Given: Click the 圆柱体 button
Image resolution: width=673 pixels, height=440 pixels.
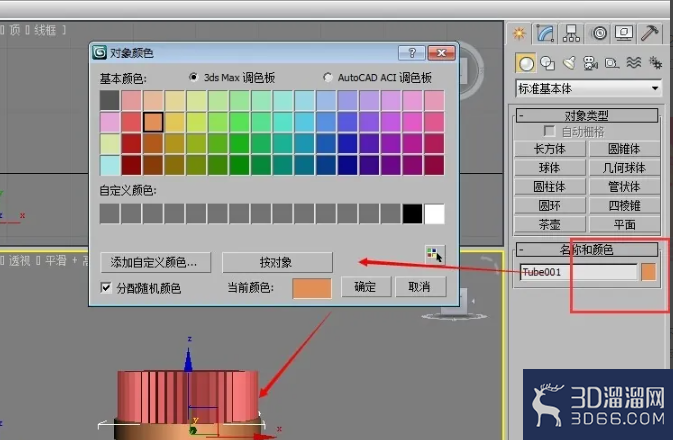Looking at the screenshot, I should click(x=549, y=187).
